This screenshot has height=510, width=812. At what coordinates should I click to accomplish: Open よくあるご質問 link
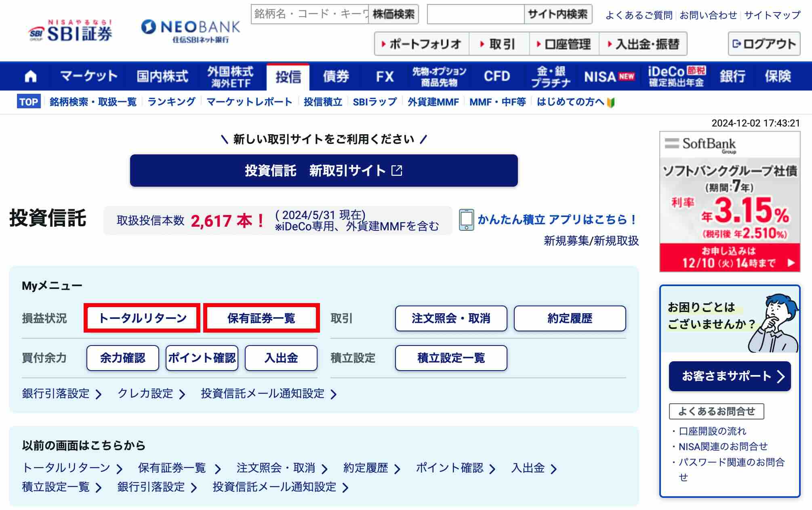point(639,15)
